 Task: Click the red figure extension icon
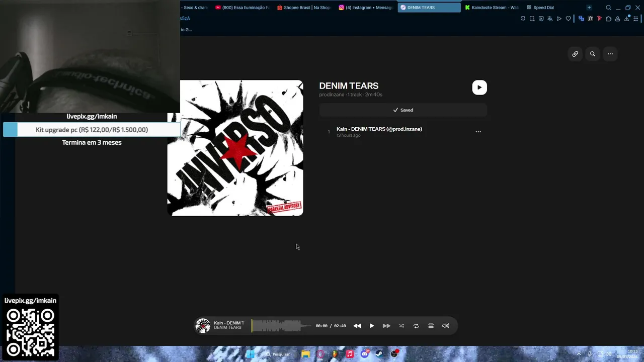[x=599, y=19]
